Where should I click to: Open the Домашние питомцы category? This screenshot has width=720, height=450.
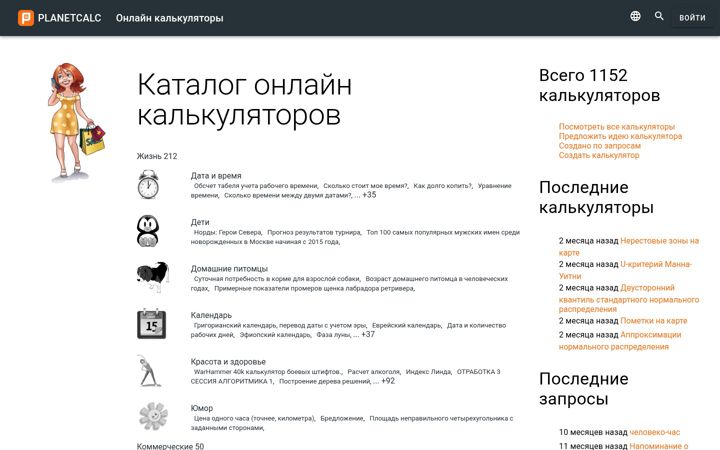[x=229, y=269]
